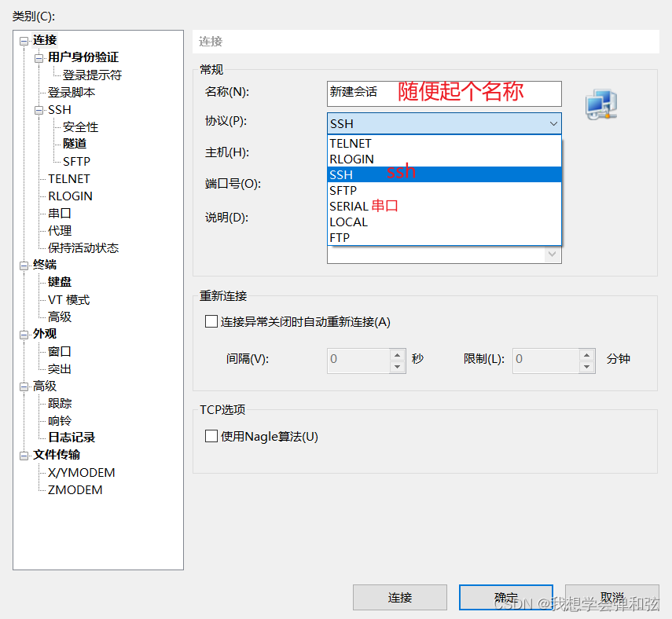The image size is (672, 619).
Task: Select 用户身份验证 tree item
Action: click(83, 57)
